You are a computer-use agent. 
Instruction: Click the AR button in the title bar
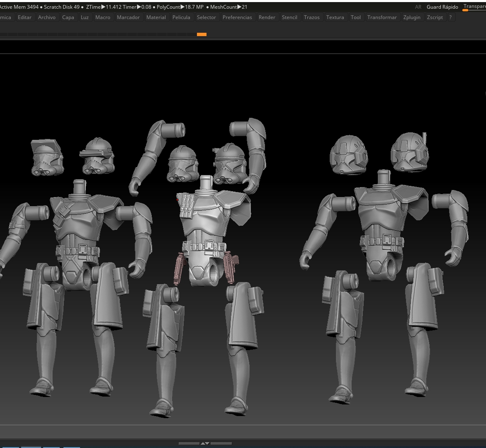click(418, 7)
